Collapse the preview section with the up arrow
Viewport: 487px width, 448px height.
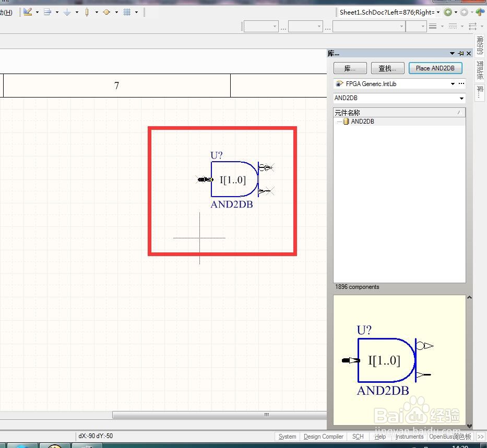coord(469,297)
